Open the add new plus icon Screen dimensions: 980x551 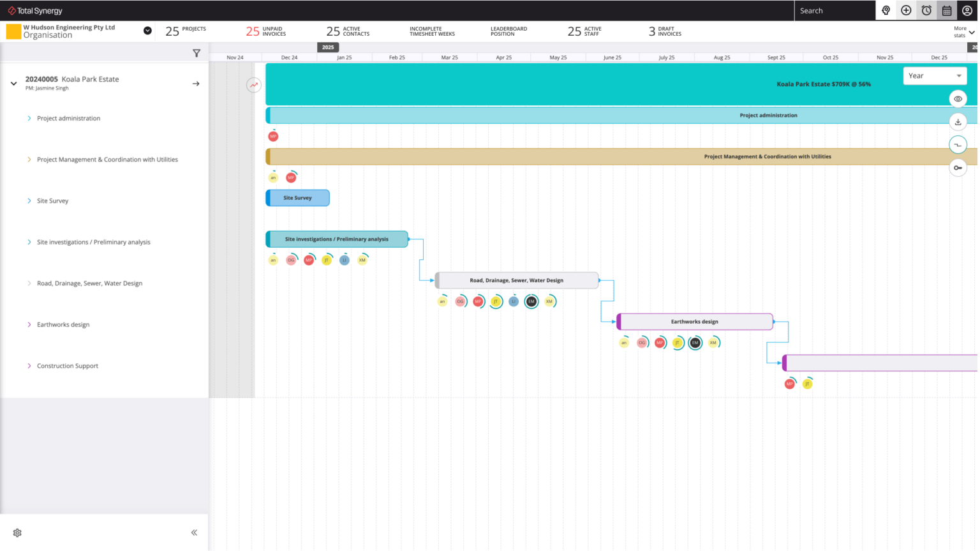[x=906, y=10]
